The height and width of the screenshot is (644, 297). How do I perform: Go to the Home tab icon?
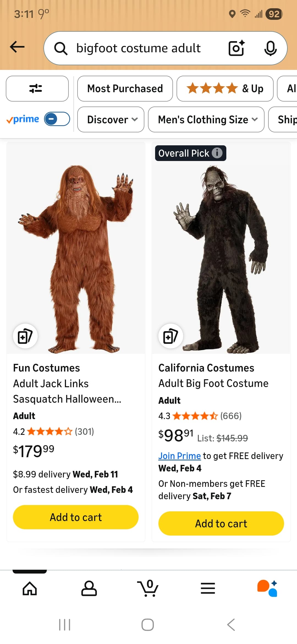point(30,588)
